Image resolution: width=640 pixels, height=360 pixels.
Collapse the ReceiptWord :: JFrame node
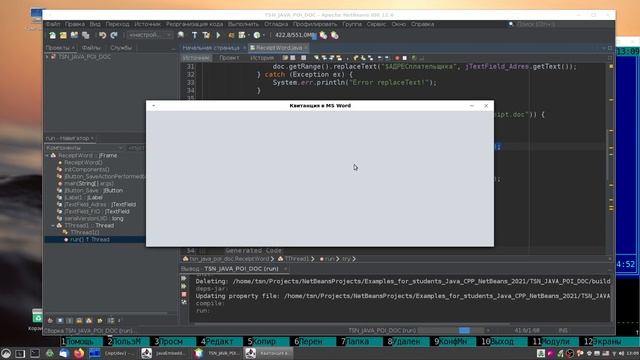47,156
